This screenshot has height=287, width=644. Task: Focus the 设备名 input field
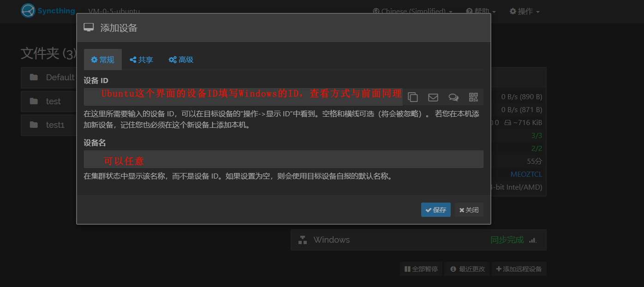click(283, 159)
